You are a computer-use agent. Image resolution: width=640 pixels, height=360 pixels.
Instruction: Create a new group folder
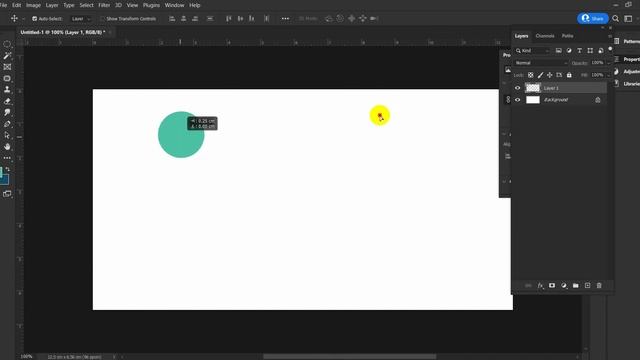pyautogui.click(x=576, y=286)
